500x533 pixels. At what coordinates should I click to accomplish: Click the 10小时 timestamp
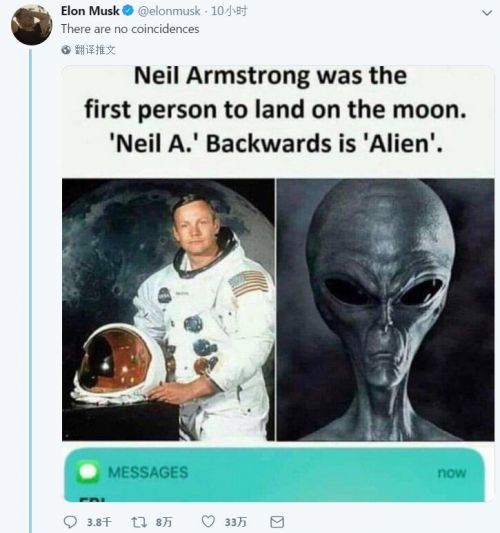[229, 11]
